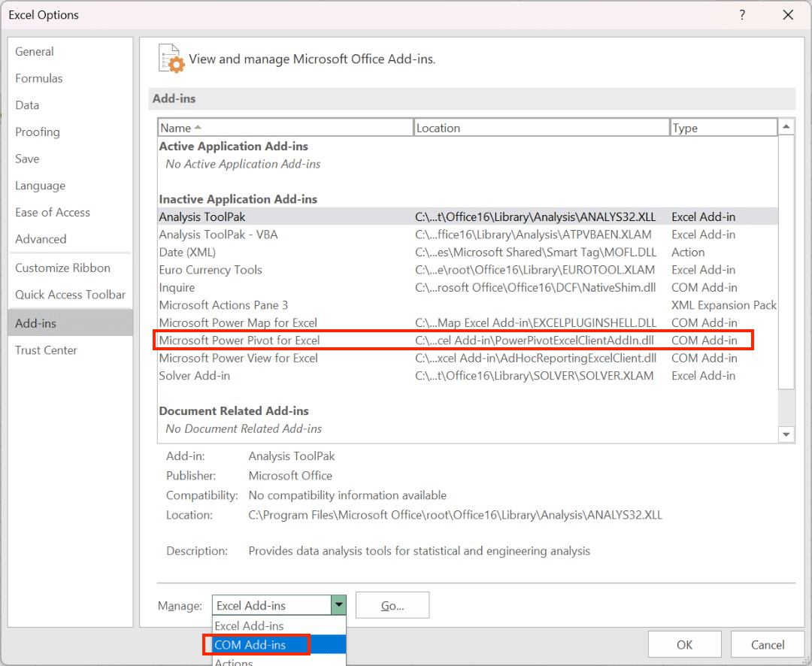Close the Excel Options dialog
The width and height of the screenshot is (812, 666).
click(x=788, y=15)
